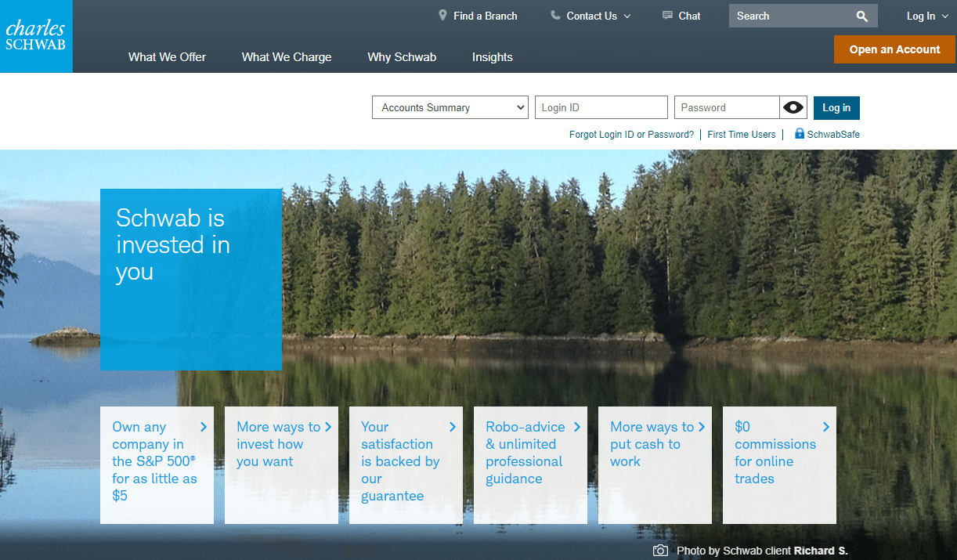957x560 pixels.
Task: Click the search magnifying glass icon
Action: coord(862,16)
